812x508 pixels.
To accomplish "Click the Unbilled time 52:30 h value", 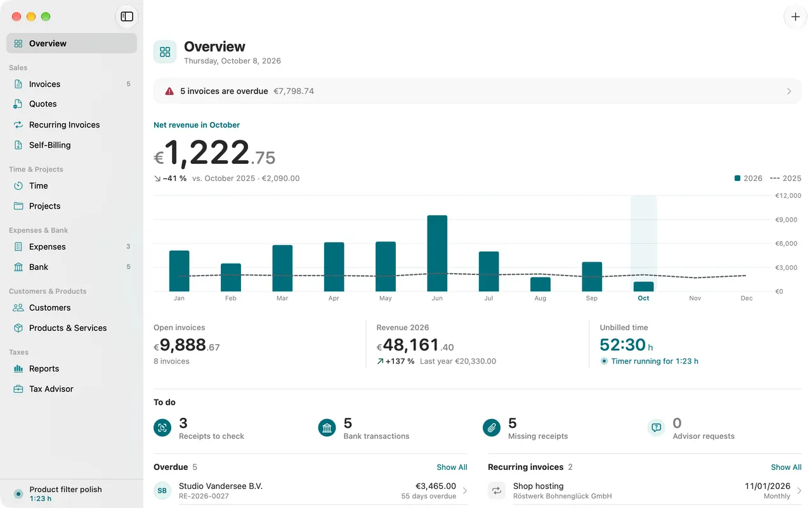I will [x=627, y=345].
